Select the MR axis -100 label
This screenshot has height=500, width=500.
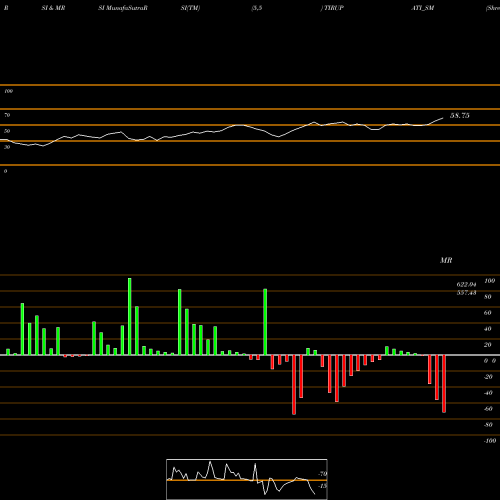pos(490,441)
